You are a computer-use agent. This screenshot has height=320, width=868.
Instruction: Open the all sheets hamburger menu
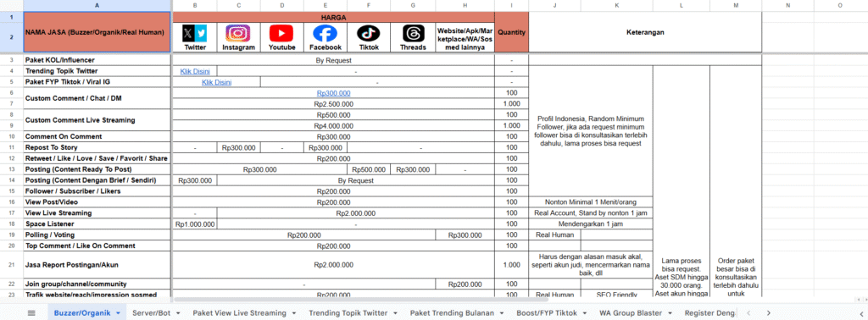click(31, 313)
